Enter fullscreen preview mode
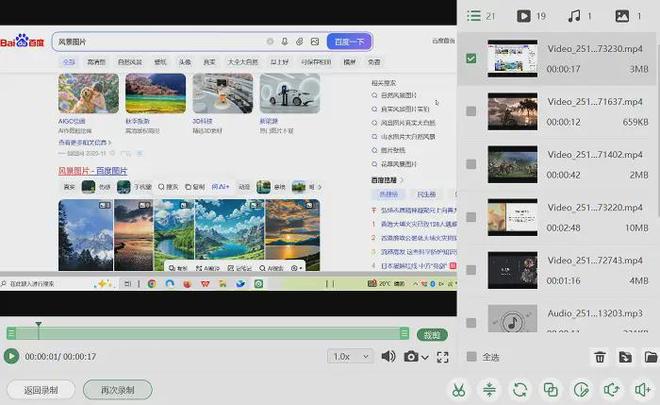The image size is (660, 405). pos(443,357)
